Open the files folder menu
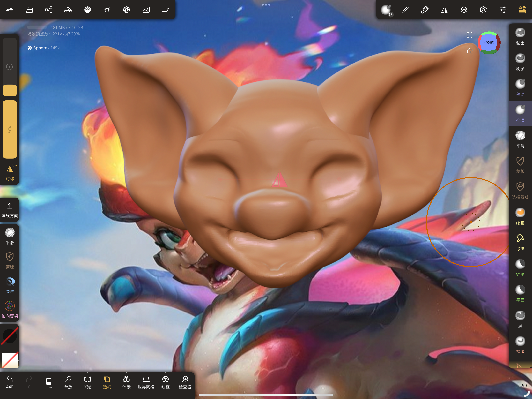The width and height of the screenshot is (532, 399). pyautogui.click(x=29, y=10)
